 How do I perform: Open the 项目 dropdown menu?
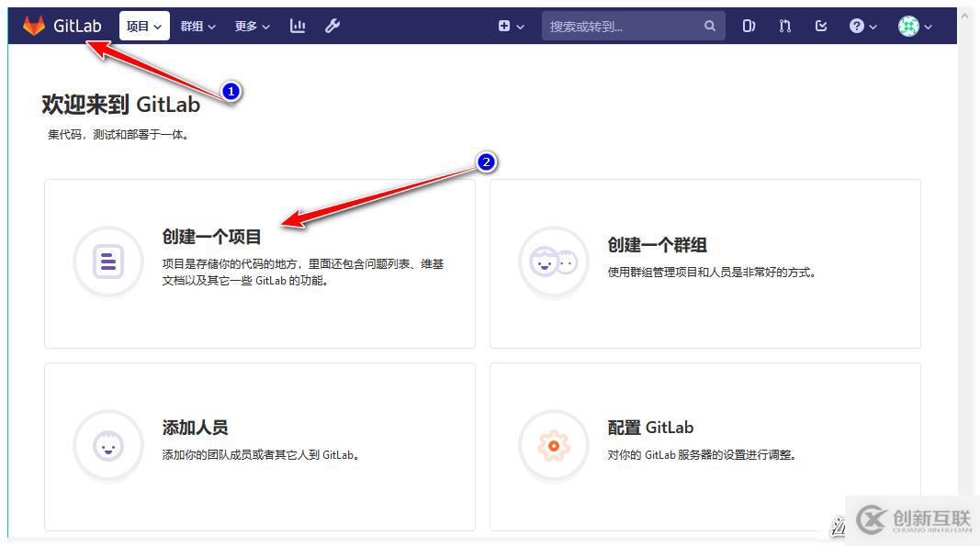[x=144, y=27]
